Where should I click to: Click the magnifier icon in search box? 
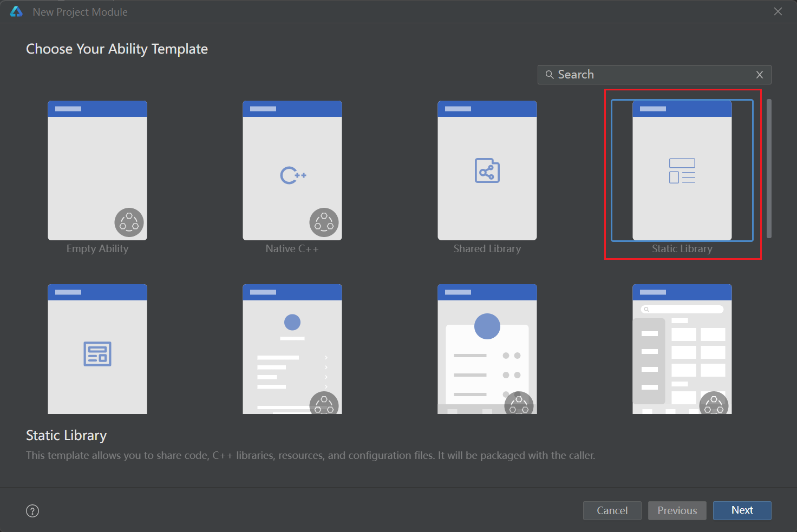click(x=549, y=75)
